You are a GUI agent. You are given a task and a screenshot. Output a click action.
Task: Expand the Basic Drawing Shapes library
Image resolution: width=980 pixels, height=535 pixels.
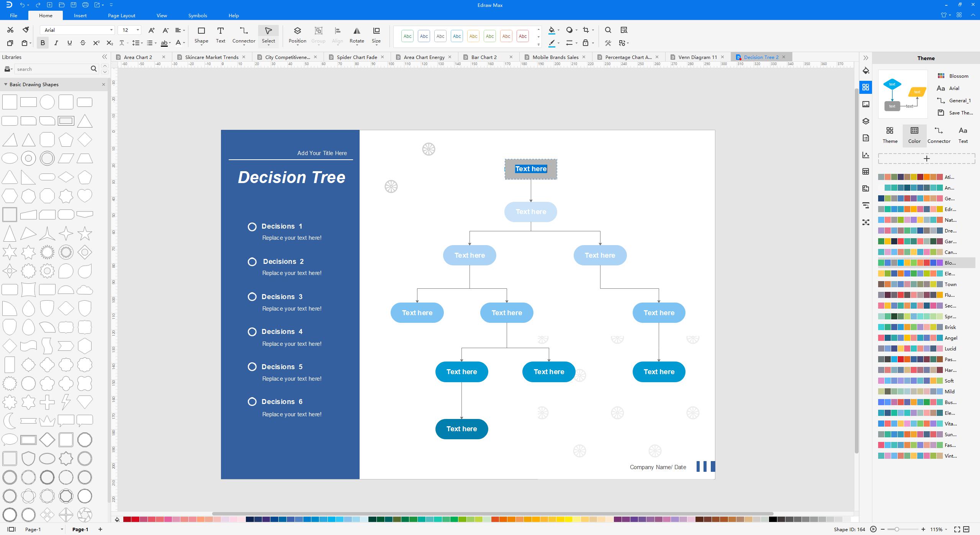[x=5, y=84]
